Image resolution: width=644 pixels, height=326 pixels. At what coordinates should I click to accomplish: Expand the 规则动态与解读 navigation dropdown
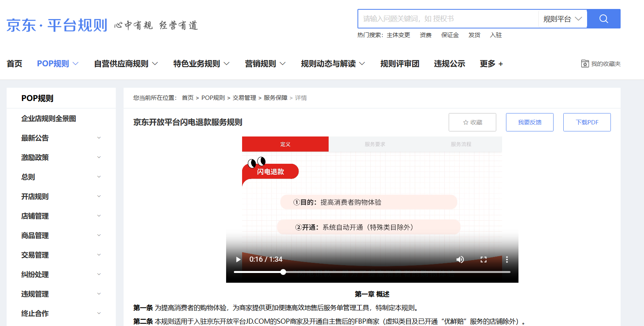pos(333,64)
